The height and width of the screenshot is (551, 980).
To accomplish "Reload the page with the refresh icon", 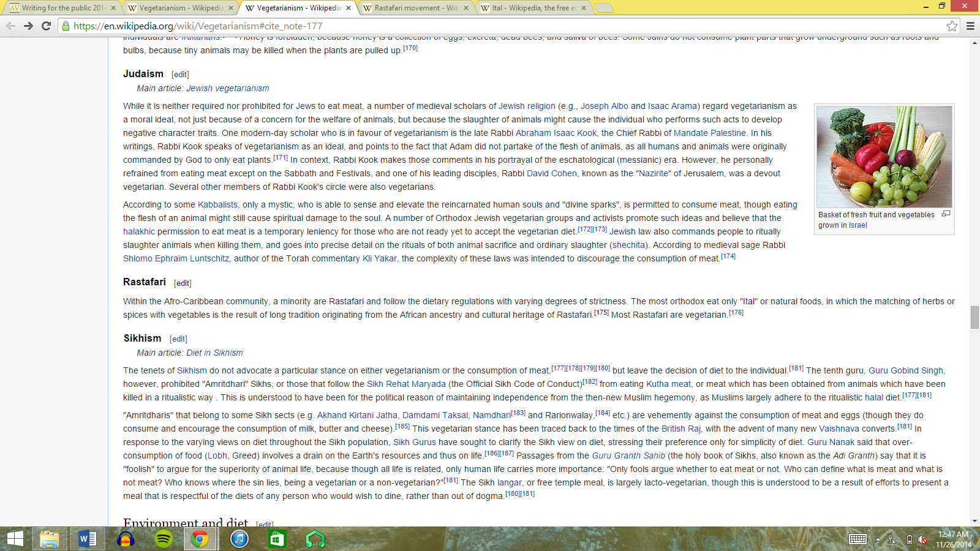I will pyautogui.click(x=46, y=26).
